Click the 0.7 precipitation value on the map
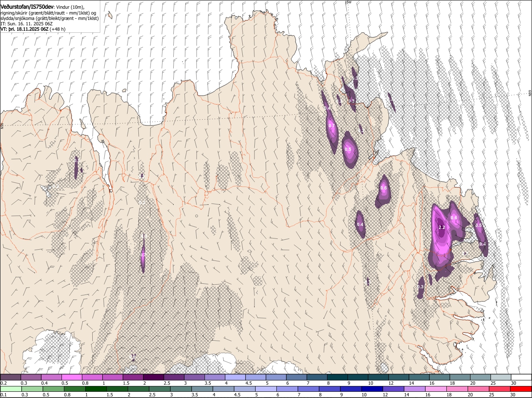The width and height of the screenshot is (532, 398). tap(332, 125)
